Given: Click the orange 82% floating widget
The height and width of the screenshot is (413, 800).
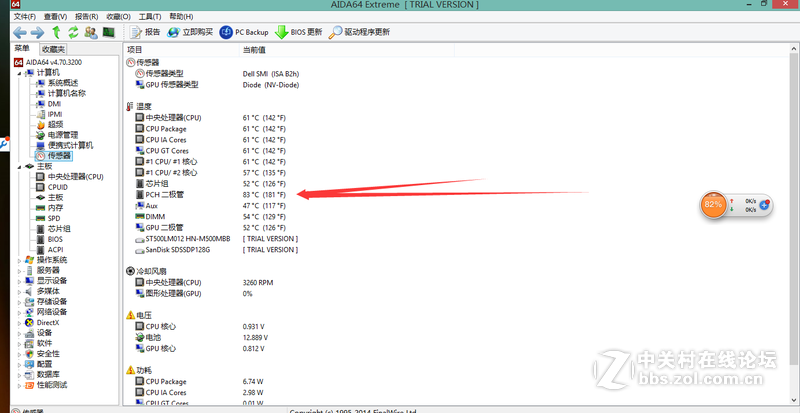Looking at the screenshot, I should (x=713, y=205).
